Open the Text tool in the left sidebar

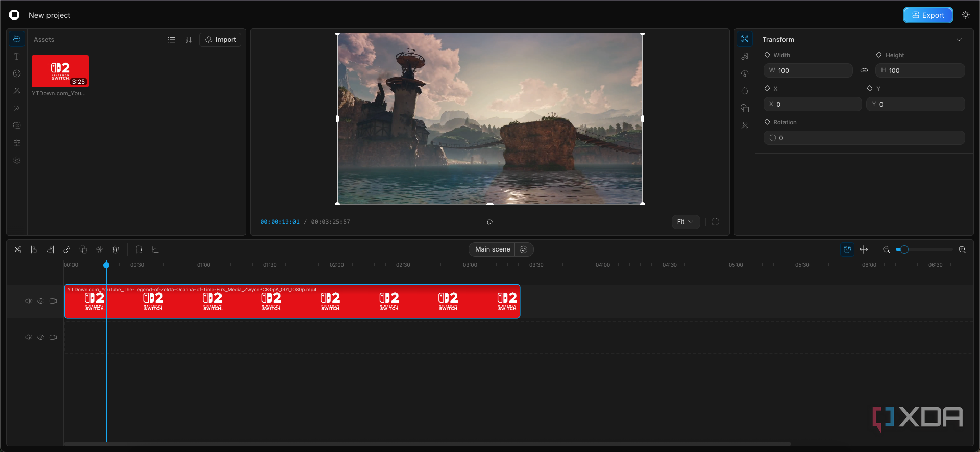[x=17, y=56]
